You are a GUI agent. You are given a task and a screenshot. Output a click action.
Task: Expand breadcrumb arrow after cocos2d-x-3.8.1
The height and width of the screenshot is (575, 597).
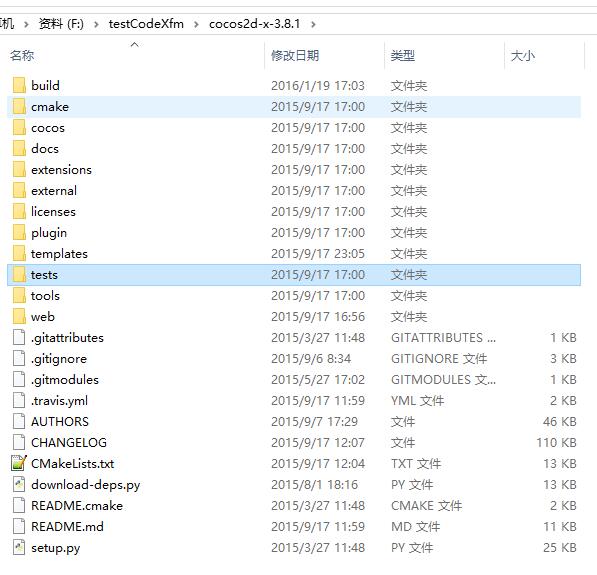pos(313,24)
